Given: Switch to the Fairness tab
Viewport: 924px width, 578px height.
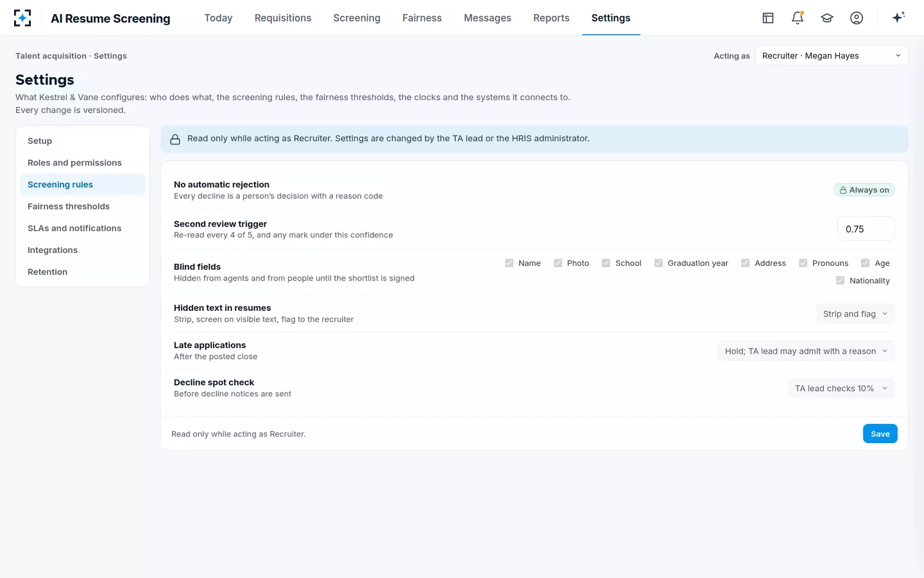Looking at the screenshot, I should pyautogui.click(x=422, y=18).
